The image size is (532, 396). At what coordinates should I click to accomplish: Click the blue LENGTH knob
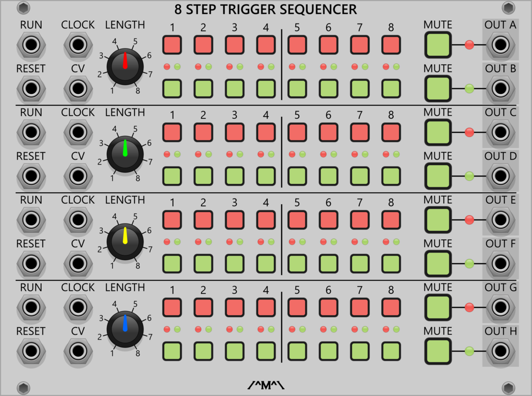125,329
